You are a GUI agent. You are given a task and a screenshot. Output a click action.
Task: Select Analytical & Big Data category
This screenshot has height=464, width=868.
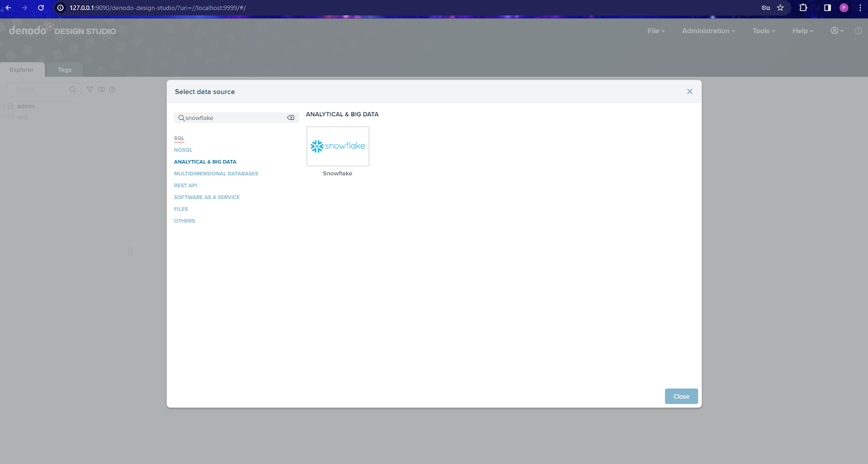pos(205,162)
